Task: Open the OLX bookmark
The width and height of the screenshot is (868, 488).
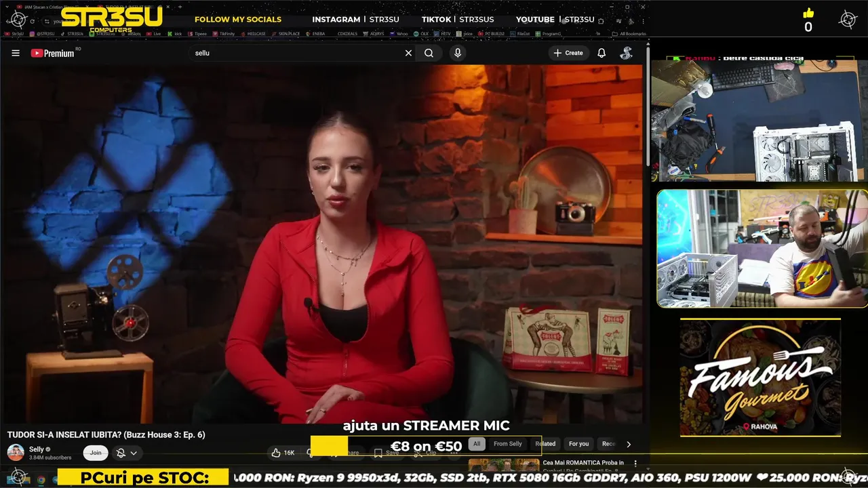Action: pos(421,33)
